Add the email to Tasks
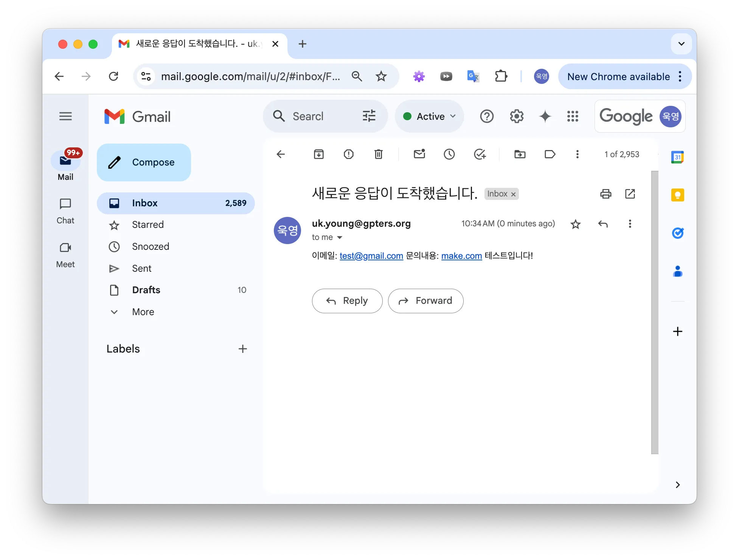The width and height of the screenshot is (739, 560). click(480, 154)
